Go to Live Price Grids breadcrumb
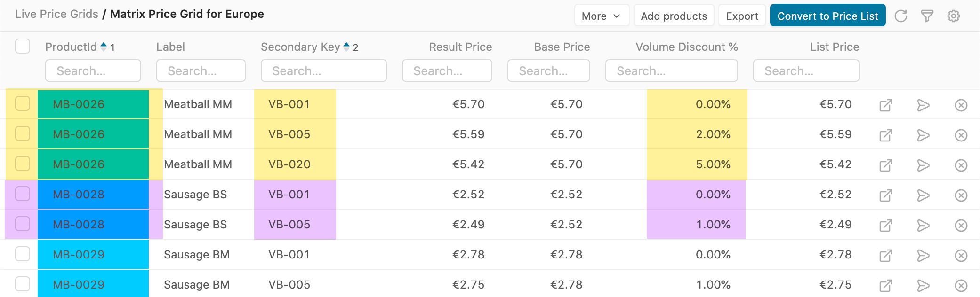The image size is (980, 297). [56, 14]
